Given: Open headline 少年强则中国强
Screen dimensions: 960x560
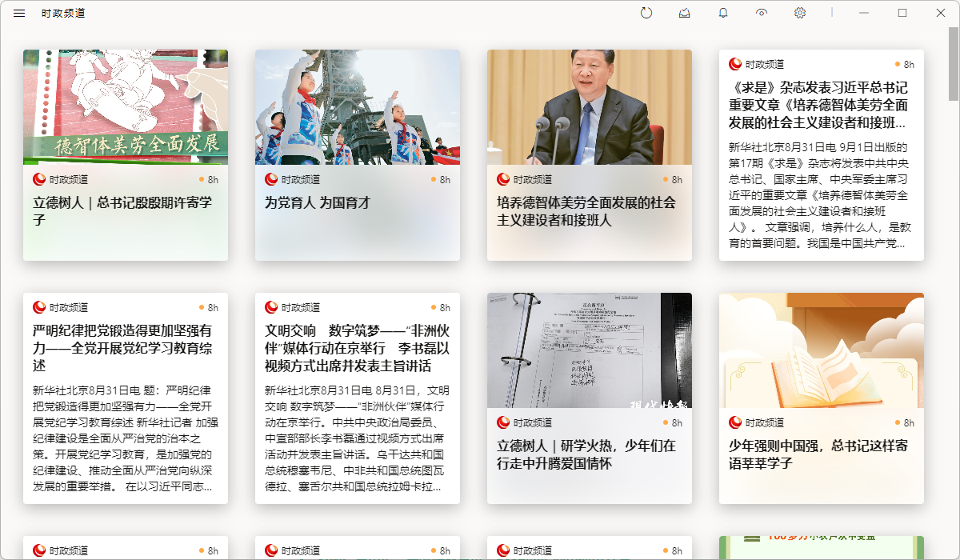Looking at the screenshot, I should [818, 454].
